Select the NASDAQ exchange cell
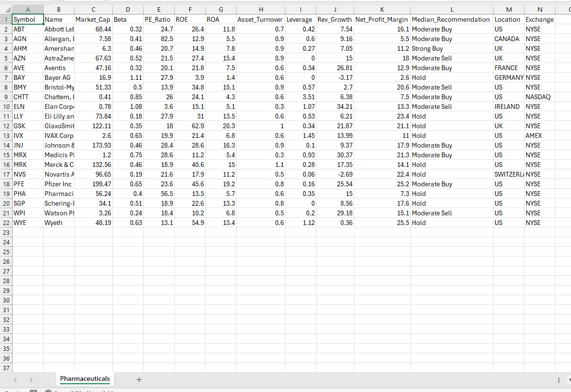571x392 pixels. point(540,97)
